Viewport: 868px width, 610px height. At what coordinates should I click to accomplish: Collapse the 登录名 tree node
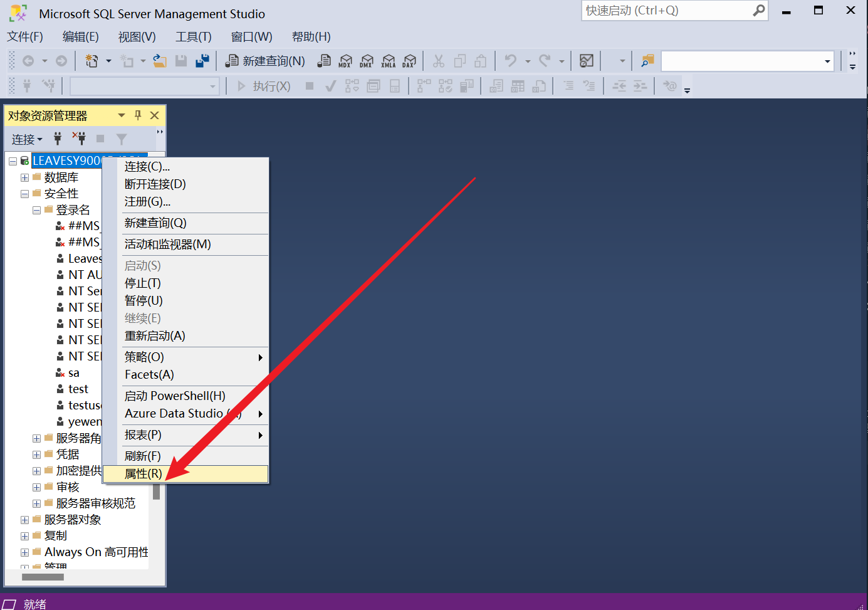(x=36, y=210)
